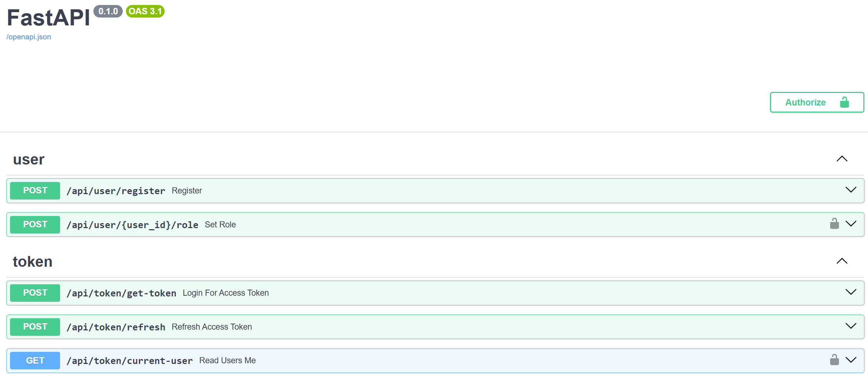Click the lock icon on Read Users Me row
The image size is (868, 374).
click(x=834, y=360)
